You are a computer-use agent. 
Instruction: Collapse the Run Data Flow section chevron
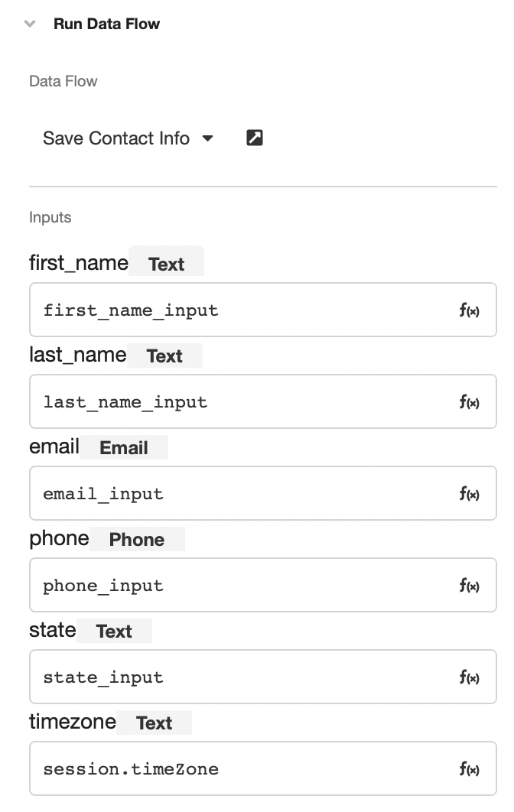click(x=30, y=23)
